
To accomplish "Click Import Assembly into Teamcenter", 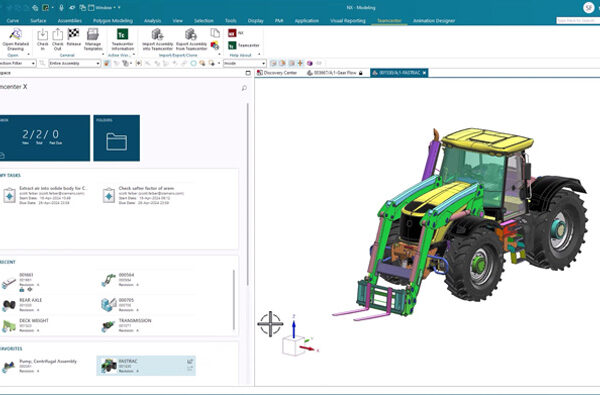I will 158,39.
